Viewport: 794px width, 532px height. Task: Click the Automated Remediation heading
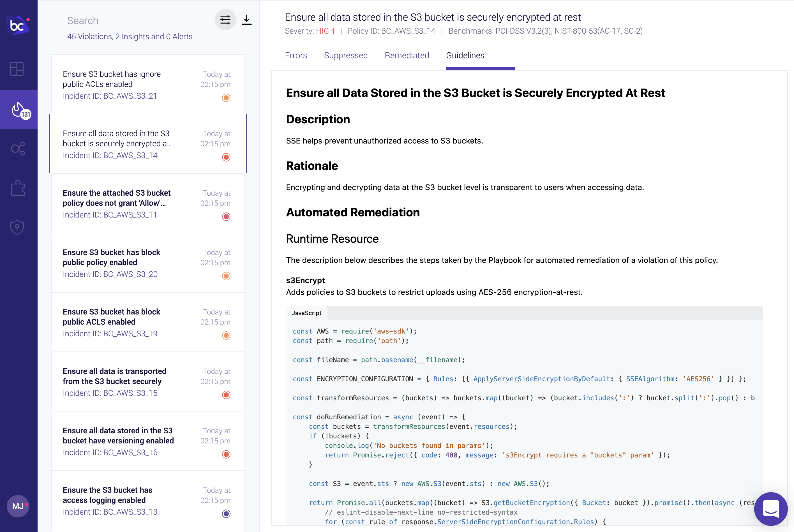353,212
